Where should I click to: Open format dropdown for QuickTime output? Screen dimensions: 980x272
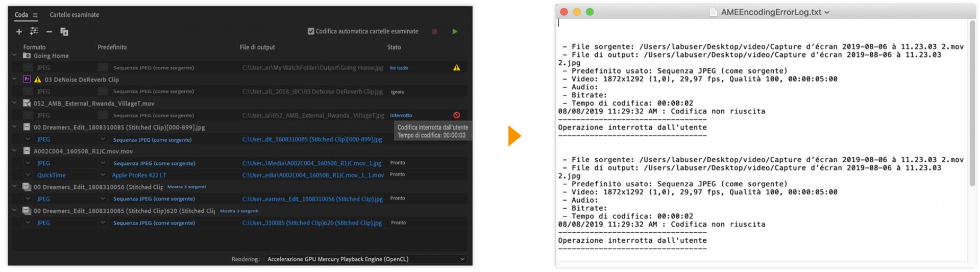pyautogui.click(x=28, y=175)
